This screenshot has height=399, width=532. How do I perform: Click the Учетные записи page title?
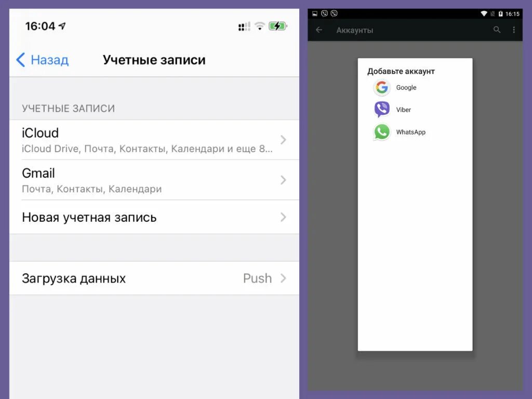tap(154, 60)
